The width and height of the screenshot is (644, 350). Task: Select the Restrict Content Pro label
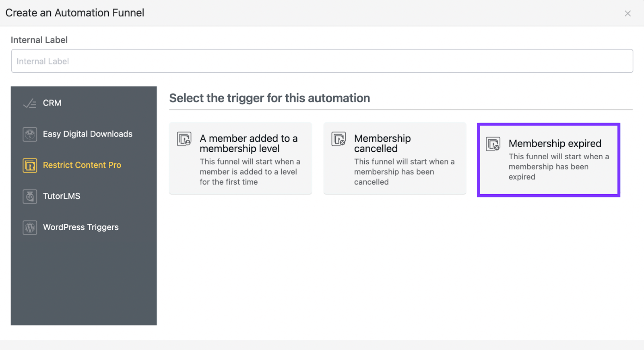coord(82,165)
